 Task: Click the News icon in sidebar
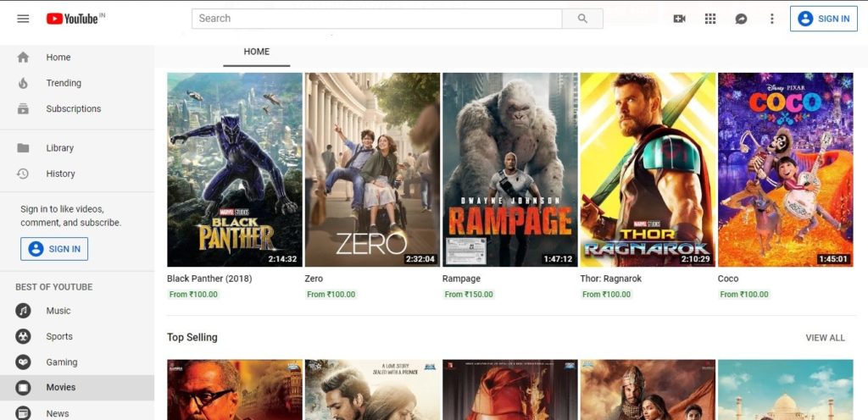coord(23,413)
